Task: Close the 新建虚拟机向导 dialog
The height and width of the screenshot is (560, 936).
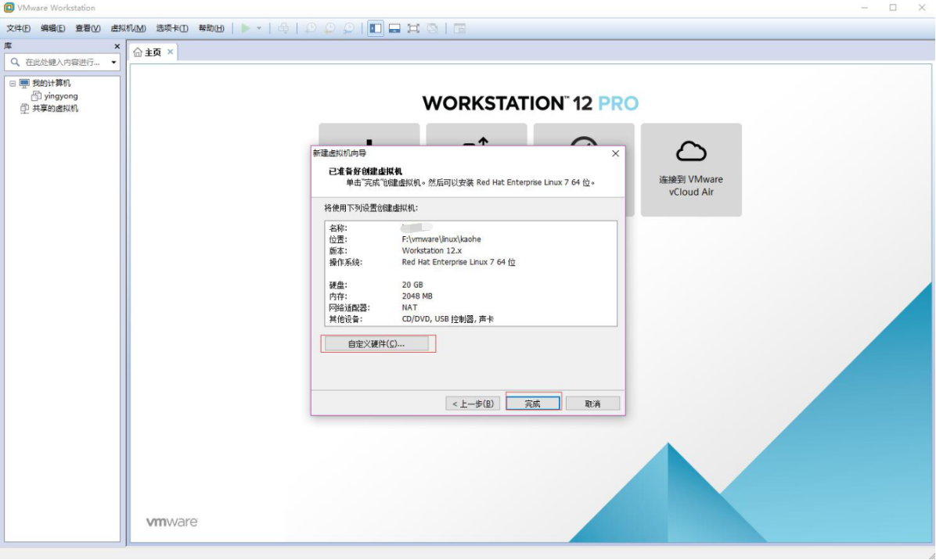Action: [x=615, y=153]
